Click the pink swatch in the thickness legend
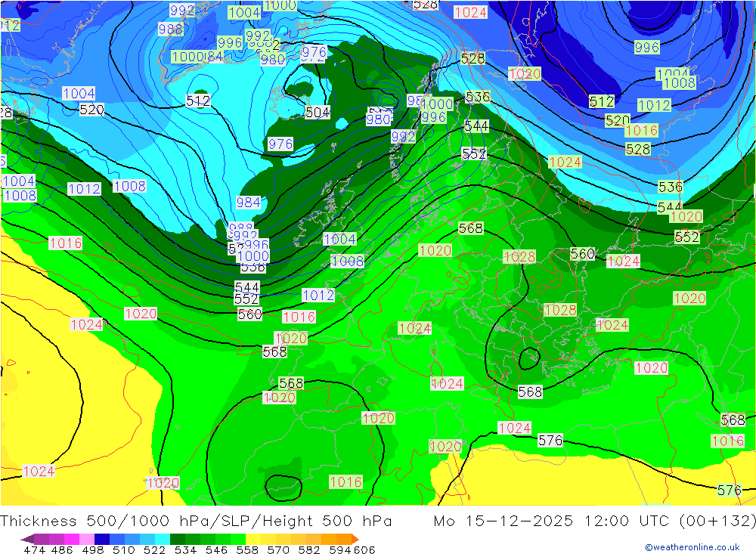 pyautogui.click(x=87, y=539)
